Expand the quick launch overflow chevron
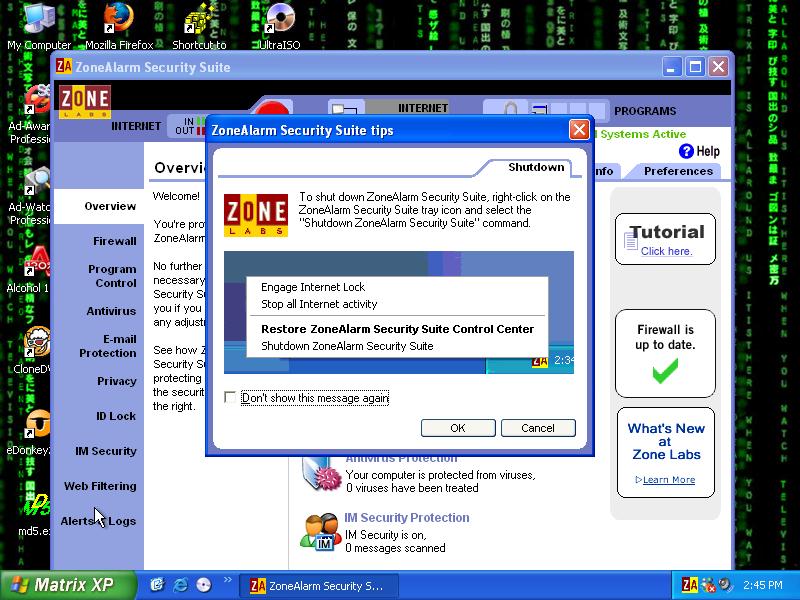Screen dimensions: 800x600 [228, 580]
